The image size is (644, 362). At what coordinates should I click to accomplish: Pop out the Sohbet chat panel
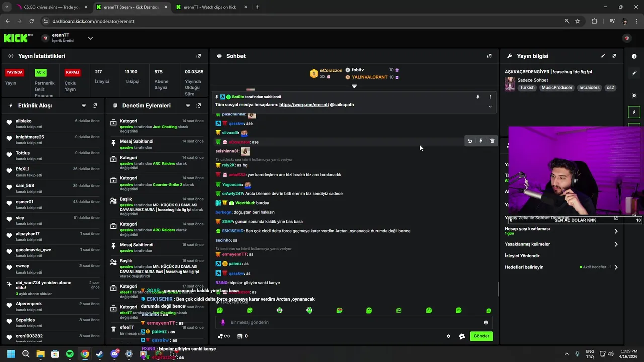click(x=489, y=56)
